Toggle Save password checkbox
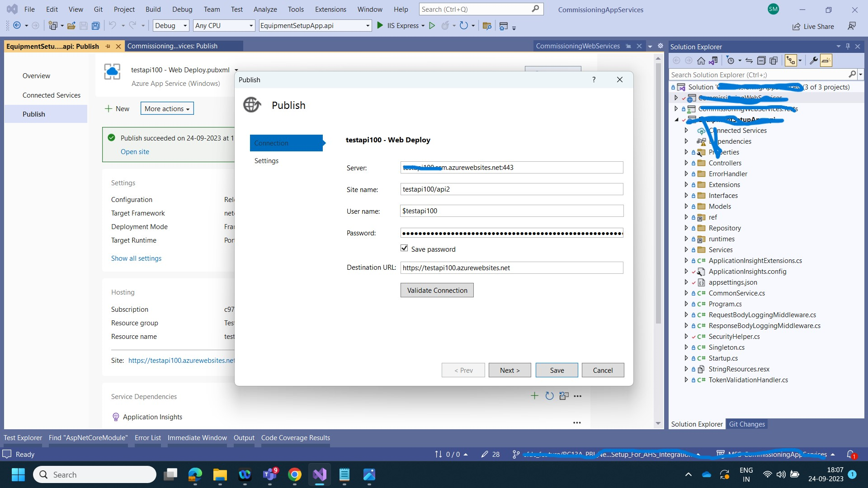Image resolution: width=868 pixels, height=488 pixels. pyautogui.click(x=404, y=248)
